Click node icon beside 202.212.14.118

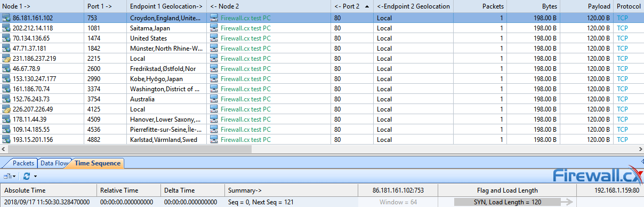point(6,28)
